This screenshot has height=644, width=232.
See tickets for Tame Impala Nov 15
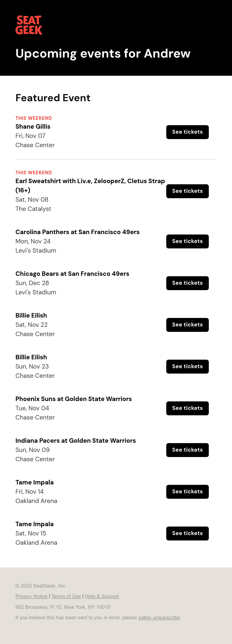(187, 534)
